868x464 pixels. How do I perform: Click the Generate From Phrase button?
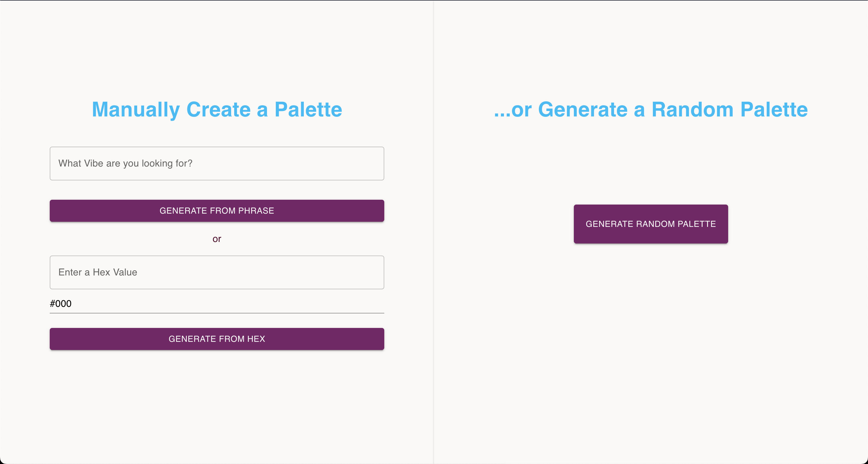(x=217, y=211)
